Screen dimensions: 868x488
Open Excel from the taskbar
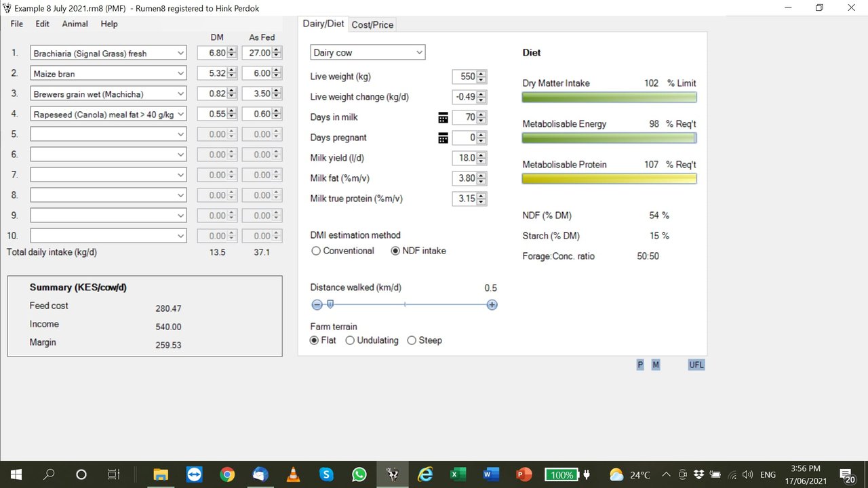tap(458, 474)
